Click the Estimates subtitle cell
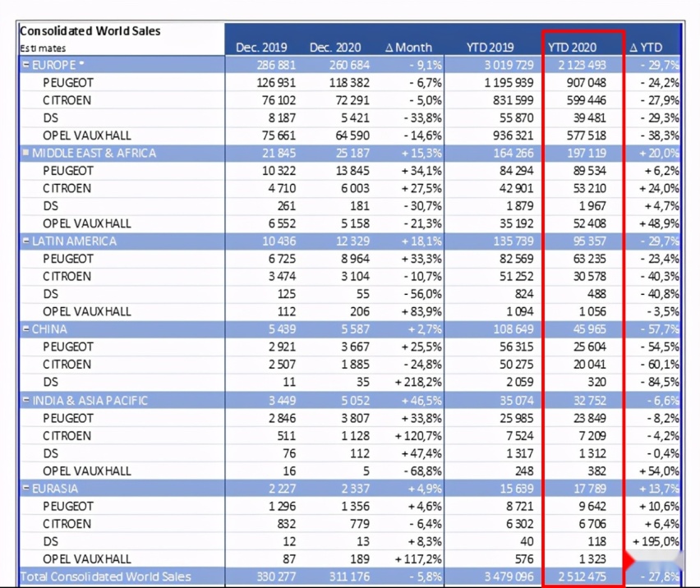Screen dimensions: 700x588 coord(43,48)
